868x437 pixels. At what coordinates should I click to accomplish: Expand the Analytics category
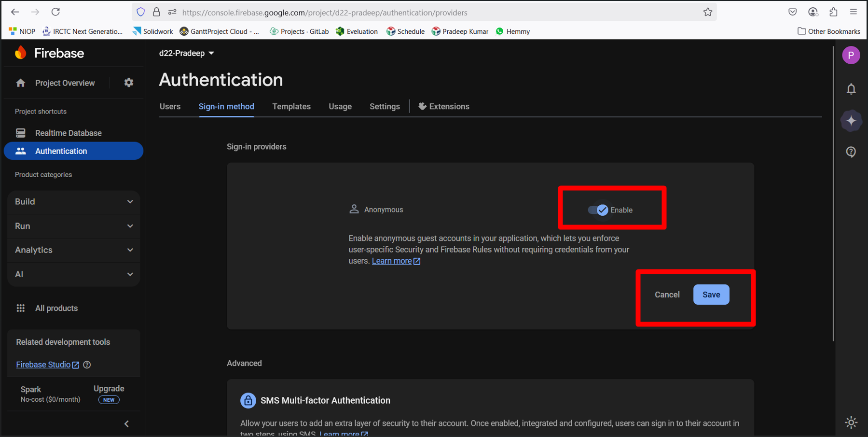tap(74, 250)
